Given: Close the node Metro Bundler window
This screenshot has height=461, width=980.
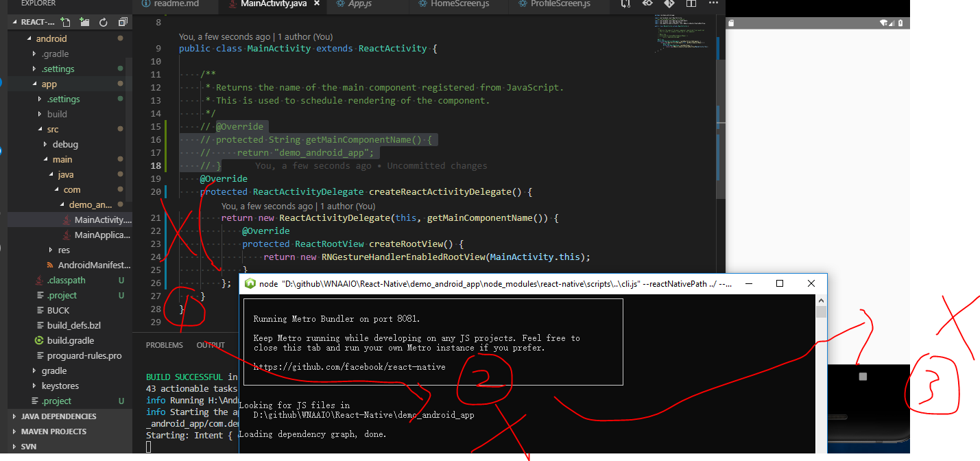Looking at the screenshot, I should (x=811, y=283).
